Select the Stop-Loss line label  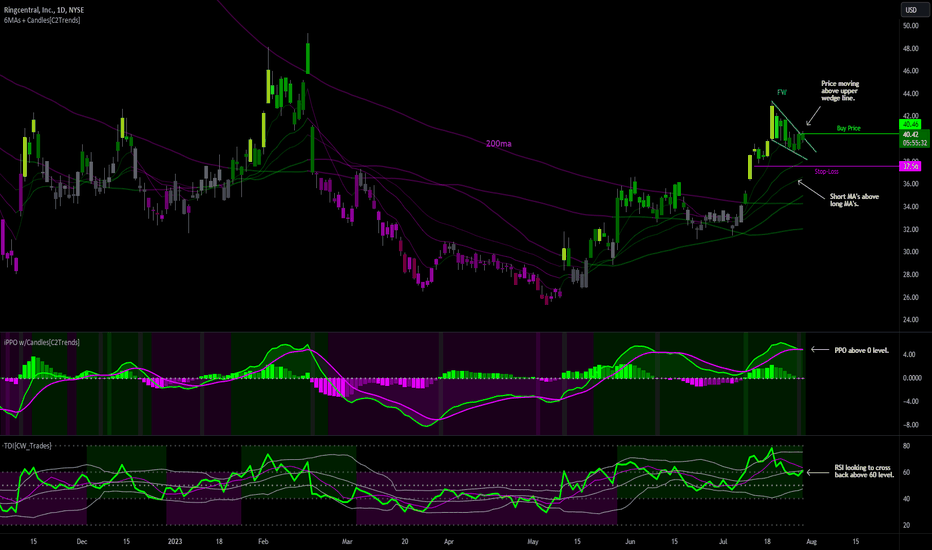826,172
